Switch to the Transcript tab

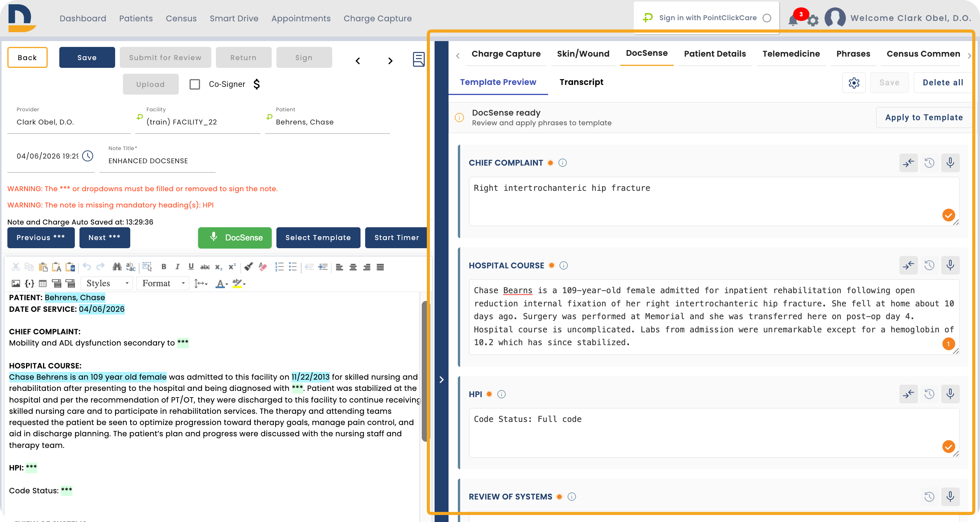point(581,82)
